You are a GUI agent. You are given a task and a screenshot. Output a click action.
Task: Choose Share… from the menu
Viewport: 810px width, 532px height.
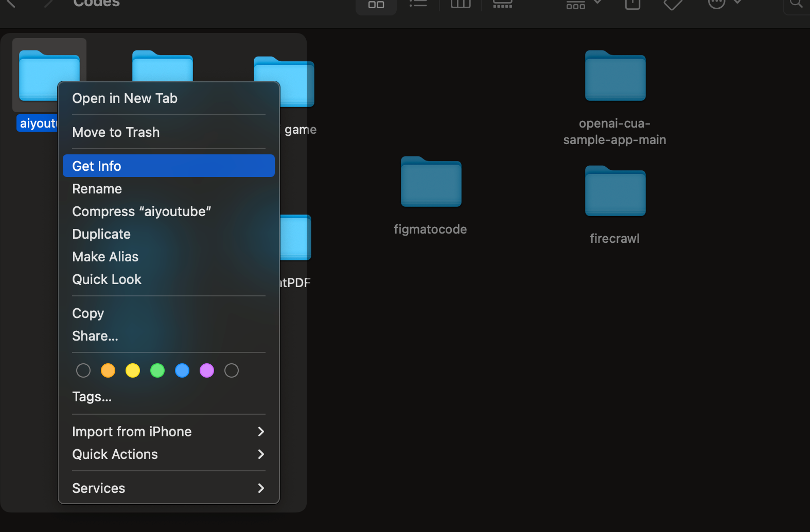(169, 336)
